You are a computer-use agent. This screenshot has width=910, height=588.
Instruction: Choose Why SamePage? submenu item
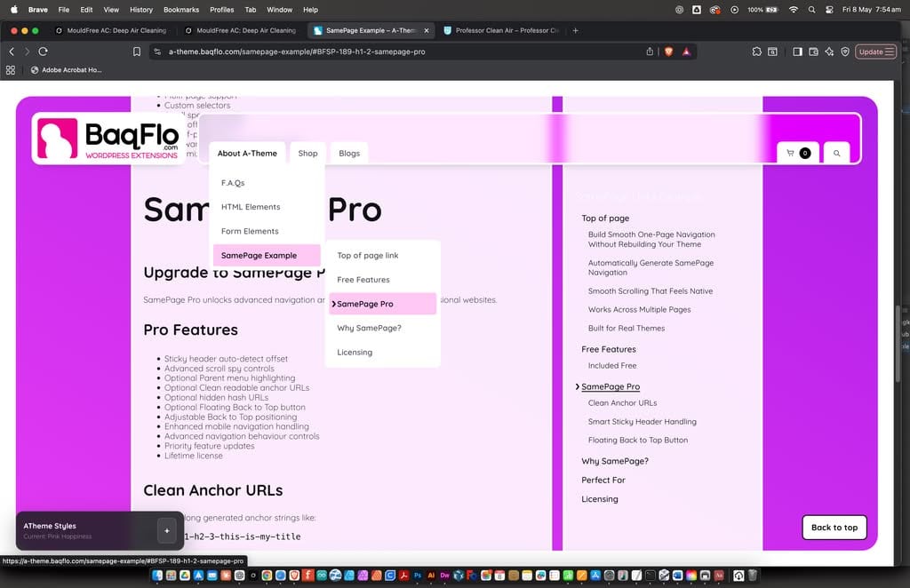tap(382, 329)
